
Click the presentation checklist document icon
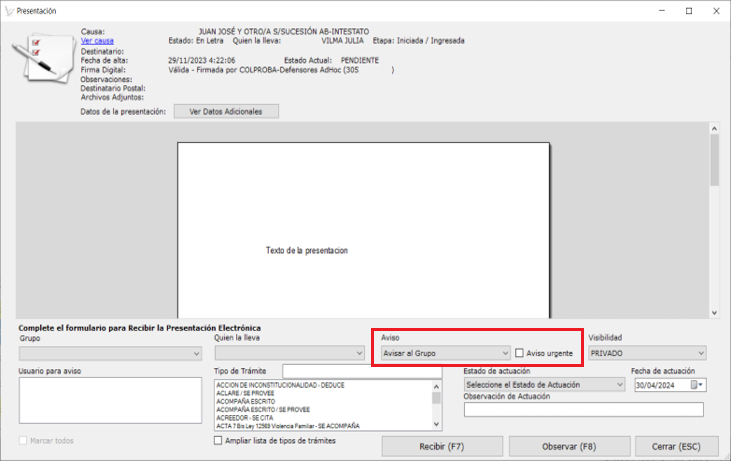point(42,62)
